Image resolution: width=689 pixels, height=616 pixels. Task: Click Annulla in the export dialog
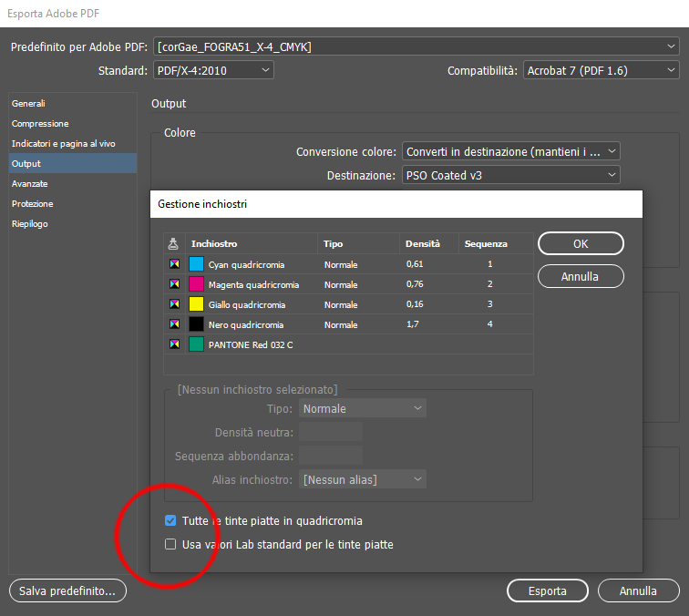[x=638, y=591]
